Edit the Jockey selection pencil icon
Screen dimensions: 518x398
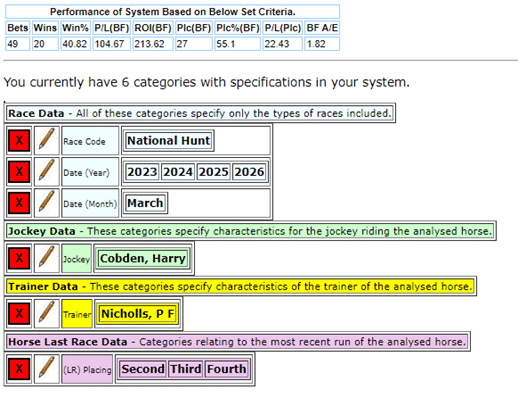(x=47, y=258)
